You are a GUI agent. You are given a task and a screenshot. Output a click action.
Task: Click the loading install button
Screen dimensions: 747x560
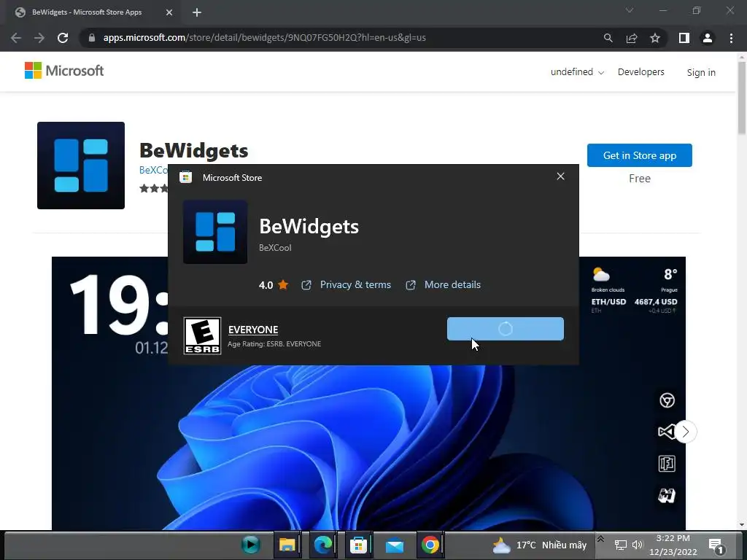pyautogui.click(x=505, y=329)
